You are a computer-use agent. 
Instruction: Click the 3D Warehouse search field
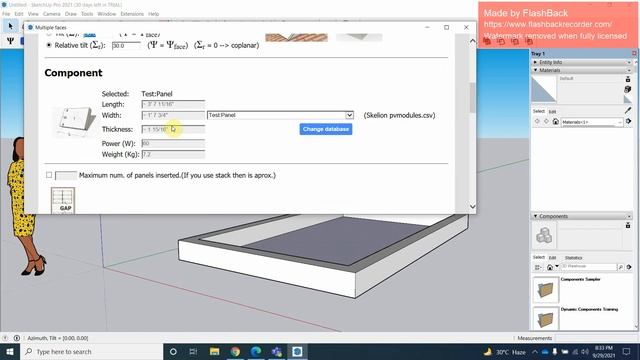(588, 267)
